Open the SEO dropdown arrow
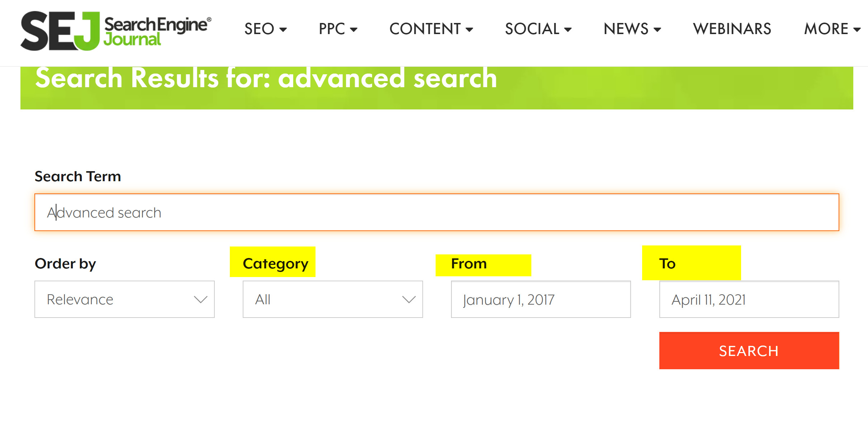868x427 pixels. click(283, 30)
